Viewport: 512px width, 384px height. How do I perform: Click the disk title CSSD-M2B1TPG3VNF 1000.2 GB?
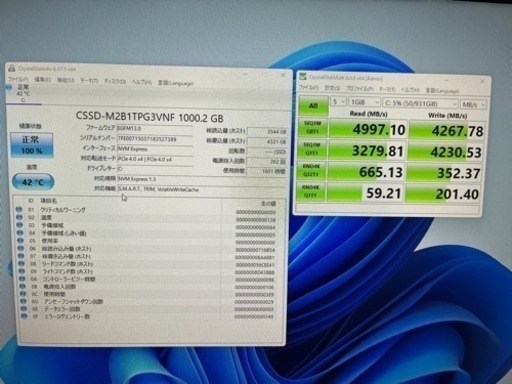tap(150, 117)
